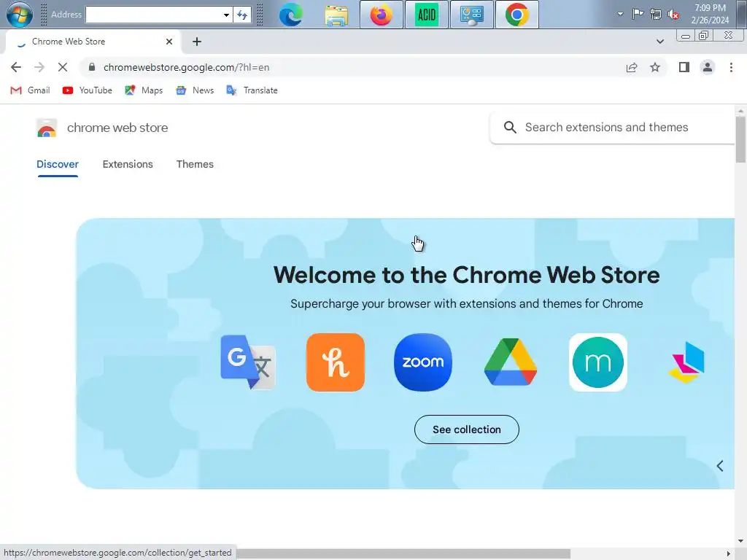Click the taskbar Address input field
Viewport: 747px width, 560px height.
point(153,15)
